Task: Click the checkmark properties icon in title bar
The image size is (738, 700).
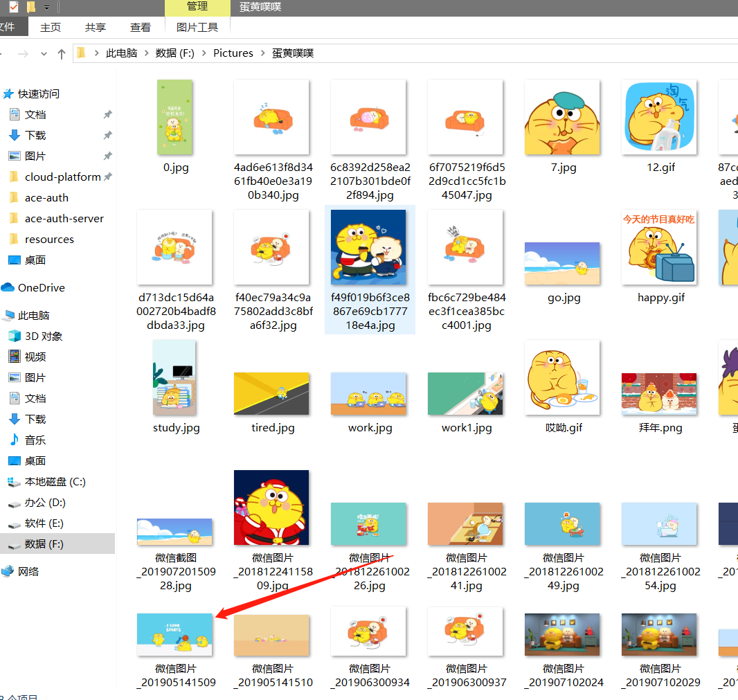Action: click(x=14, y=7)
